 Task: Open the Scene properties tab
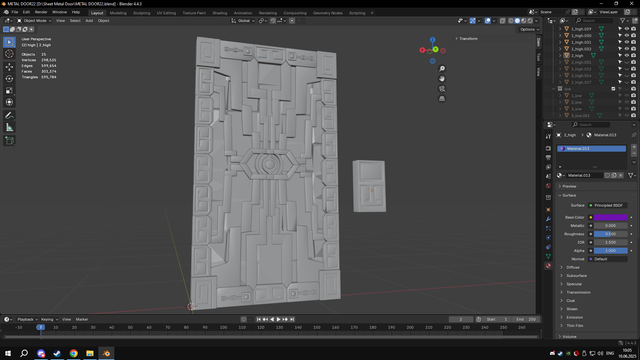548,176
